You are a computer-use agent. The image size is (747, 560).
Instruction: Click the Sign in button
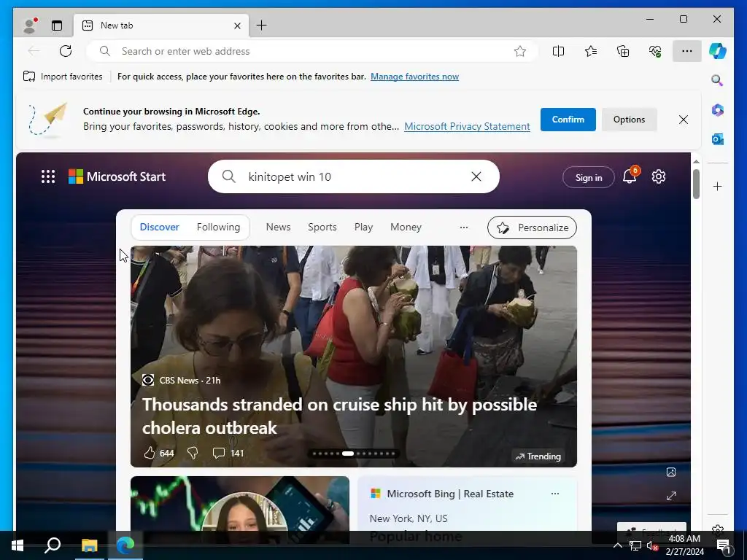(x=589, y=178)
